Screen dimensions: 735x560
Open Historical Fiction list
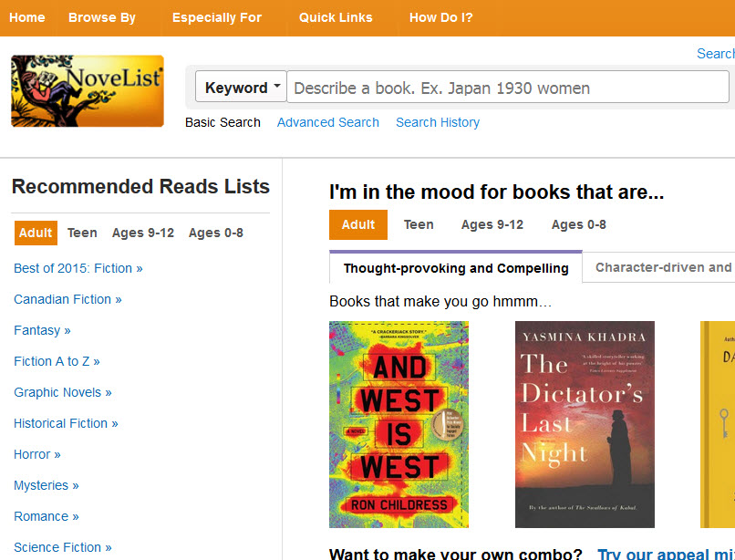66,423
